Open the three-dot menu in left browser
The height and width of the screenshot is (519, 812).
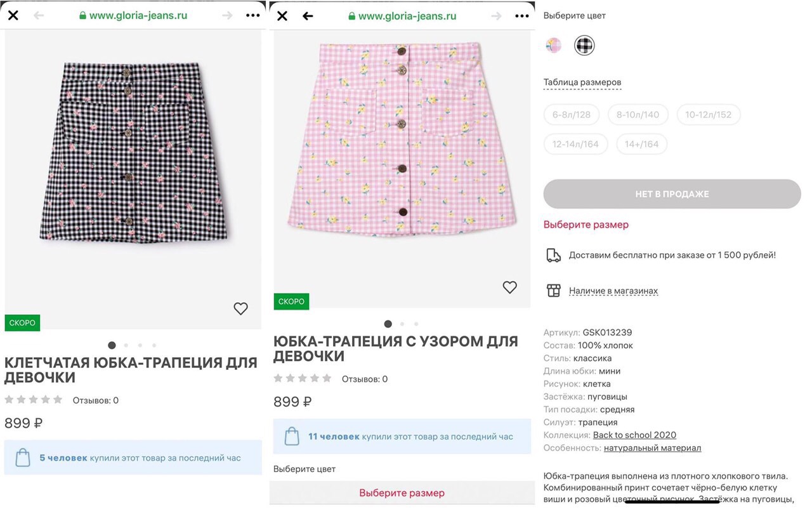(x=252, y=16)
